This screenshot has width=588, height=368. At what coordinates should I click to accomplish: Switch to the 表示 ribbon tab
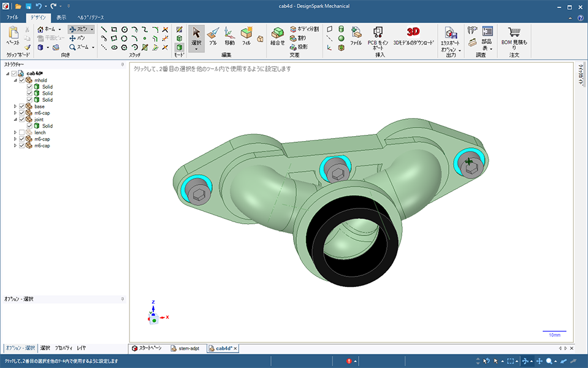61,18
